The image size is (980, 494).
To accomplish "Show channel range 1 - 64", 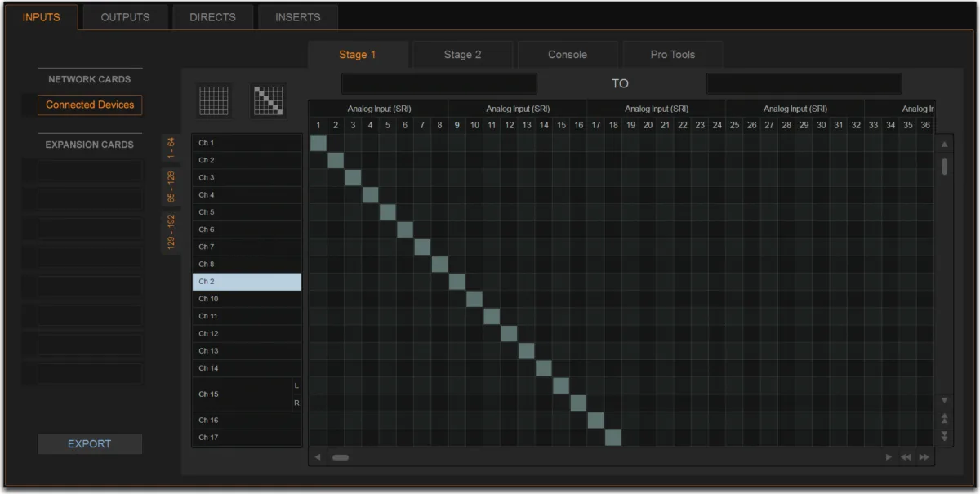I will 171,149.
